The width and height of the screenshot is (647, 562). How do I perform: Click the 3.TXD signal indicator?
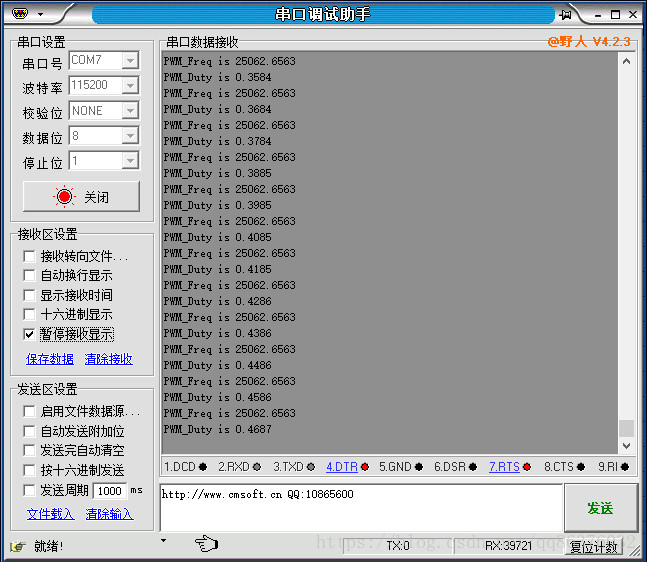click(x=294, y=467)
